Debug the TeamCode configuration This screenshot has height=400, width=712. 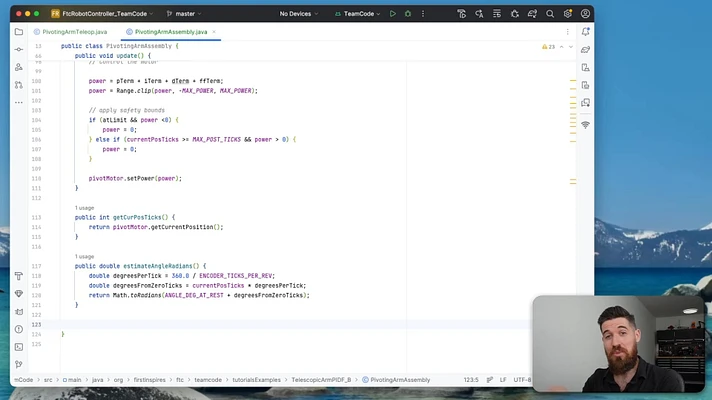(x=408, y=14)
